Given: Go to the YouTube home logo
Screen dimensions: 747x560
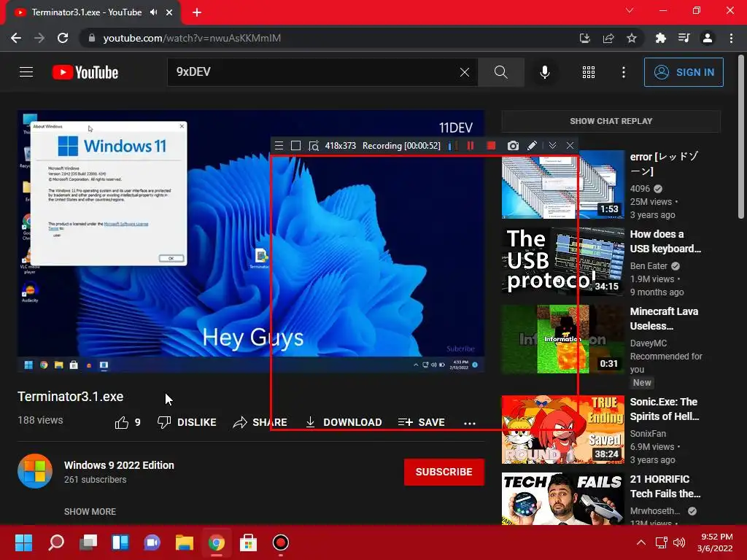Looking at the screenshot, I should click(85, 72).
